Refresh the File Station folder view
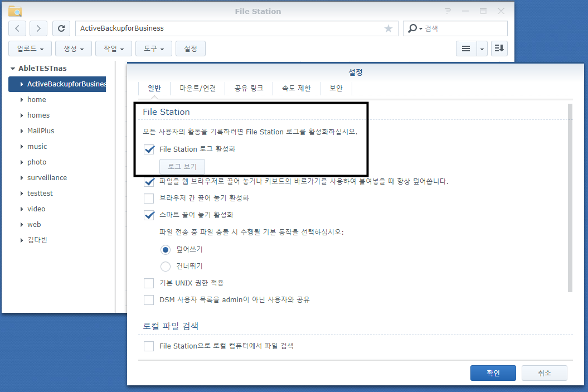The width and height of the screenshot is (588, 392). 61,28
